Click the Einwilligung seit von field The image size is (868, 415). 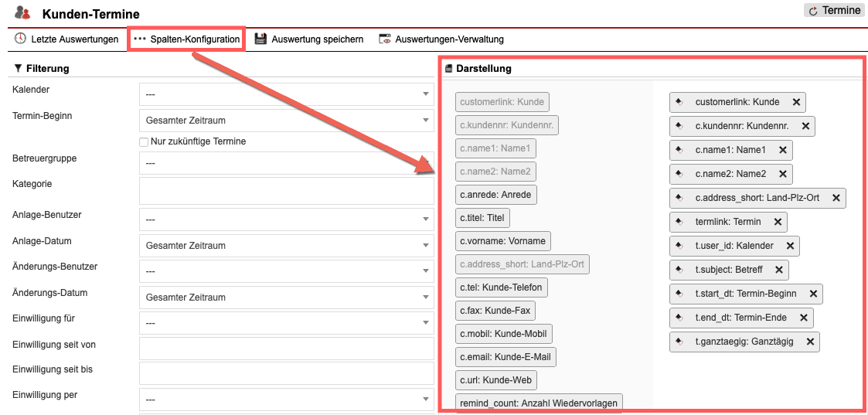(286, 349)
